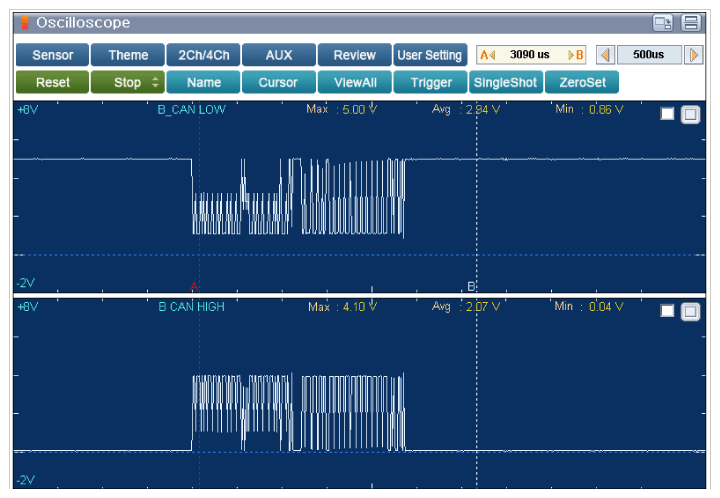Click the split-window layout icon in title bar
Screen dimensions: 720x498
coord(663,22)
